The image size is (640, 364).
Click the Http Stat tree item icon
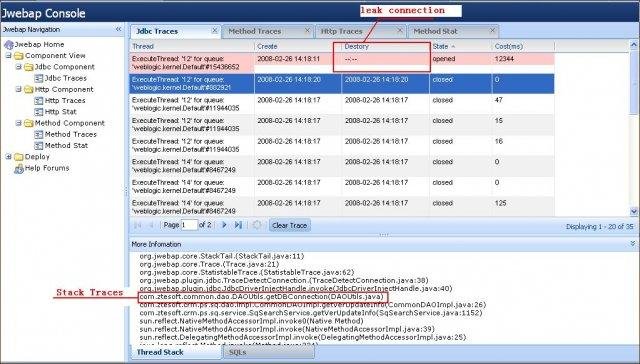39,112
